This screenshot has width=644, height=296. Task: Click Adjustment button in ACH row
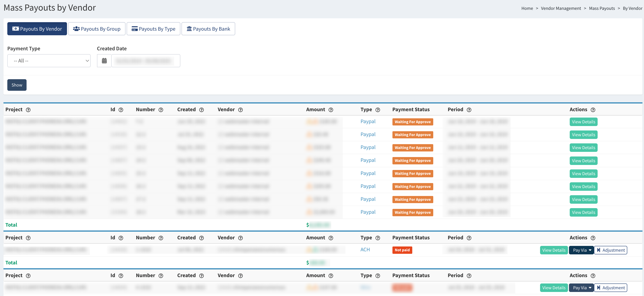pos(611,250)
